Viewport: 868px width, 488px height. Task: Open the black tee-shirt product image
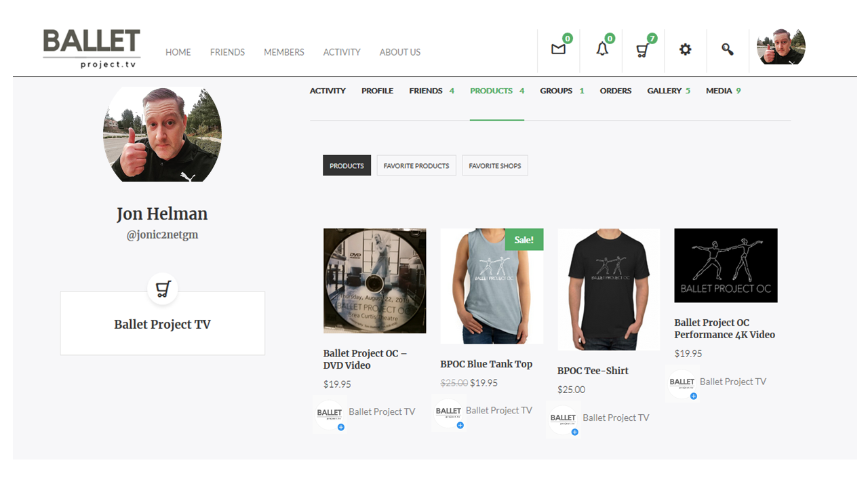609,289
